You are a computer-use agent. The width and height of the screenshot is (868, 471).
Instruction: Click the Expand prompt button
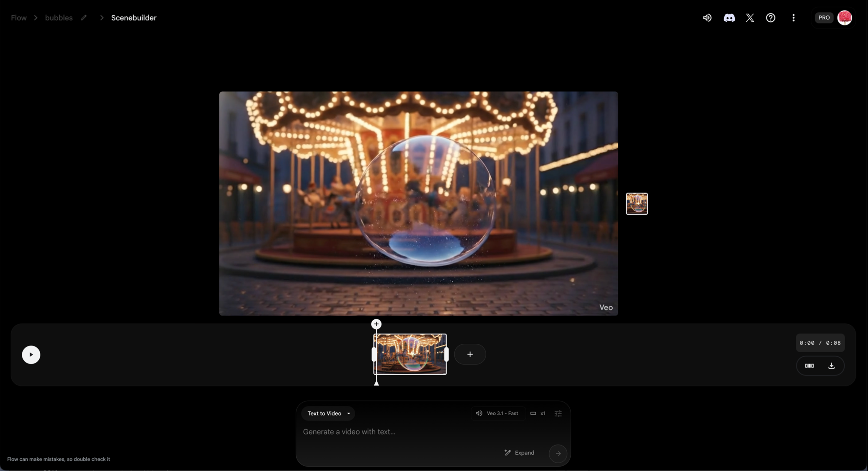519,453
